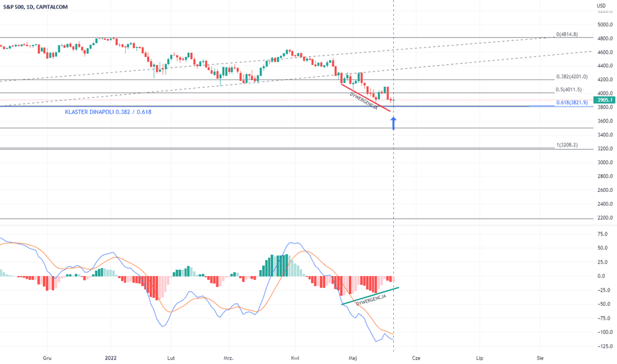This screenshot has height=364, width=617.
Task: Click the -100.0 oscillator axis label
Action: 605,332
